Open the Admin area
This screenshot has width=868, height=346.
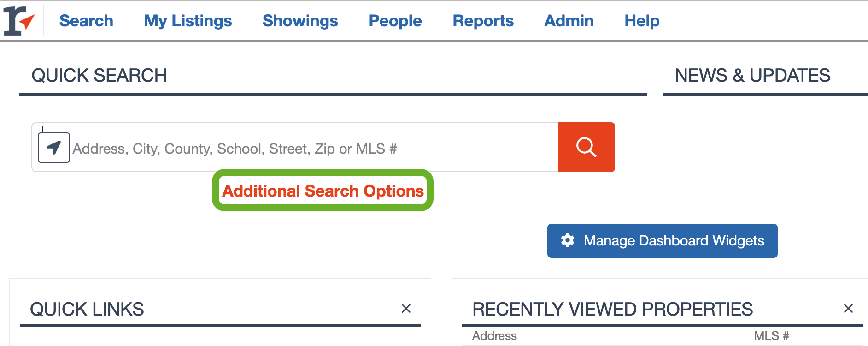569,21
